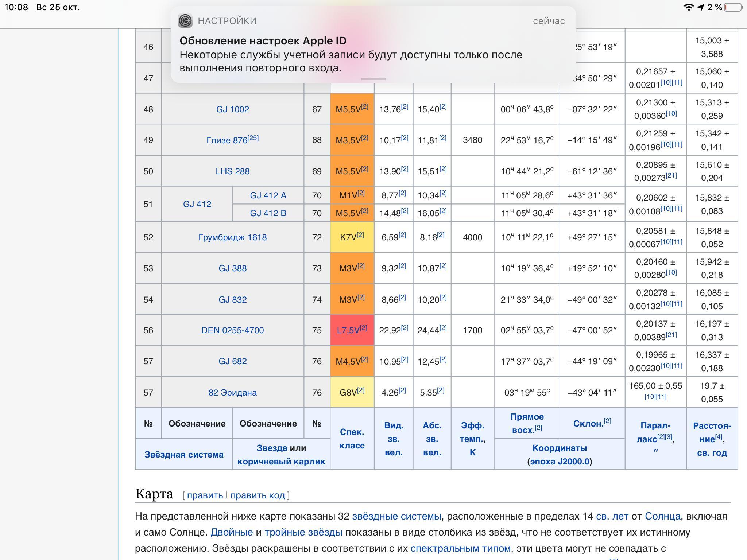Open the GJ 388 link
This screenshot has height=560, width=747.
pyautogui.click(x=233, y=268)
